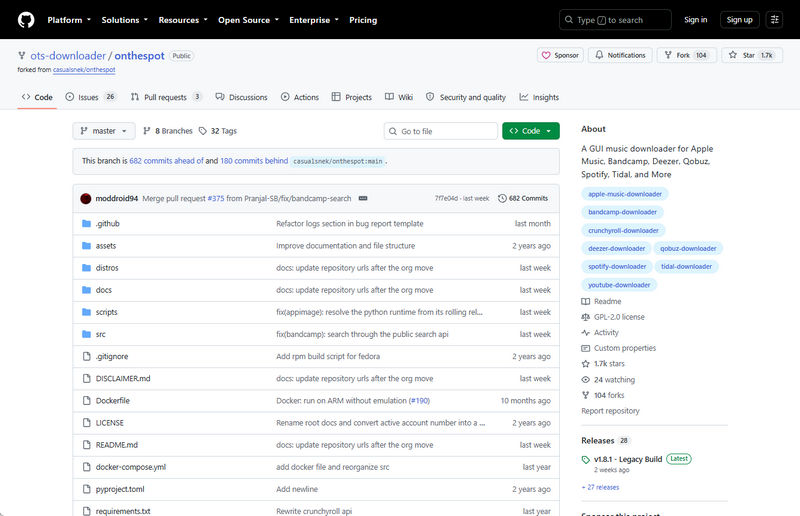Open the Security and quality tab

[466, 97]
